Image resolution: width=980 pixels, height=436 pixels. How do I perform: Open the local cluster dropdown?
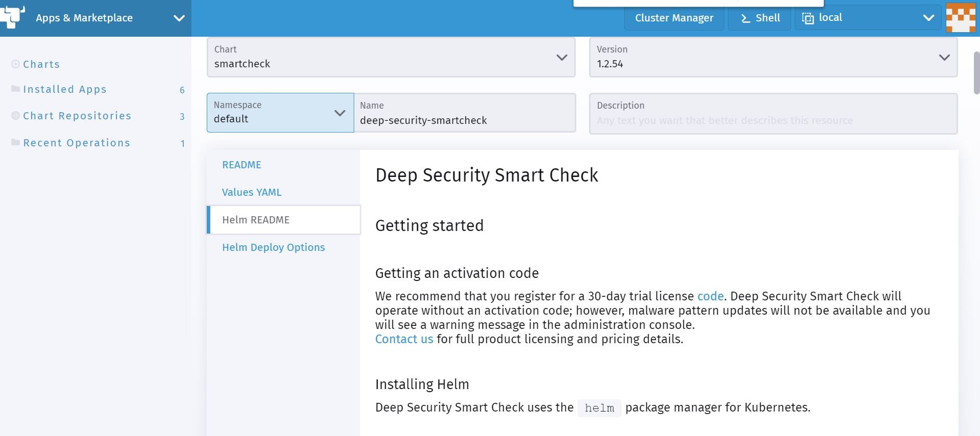[868, 18]
